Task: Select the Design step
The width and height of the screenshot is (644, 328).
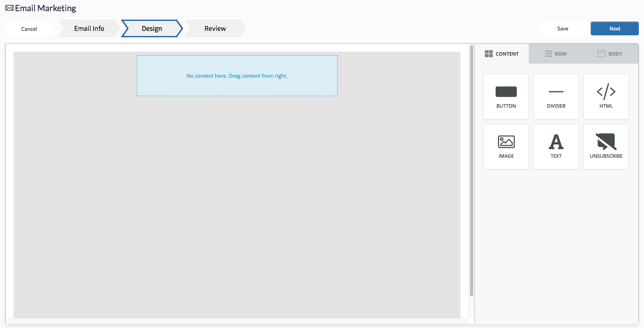Action: 152,28
